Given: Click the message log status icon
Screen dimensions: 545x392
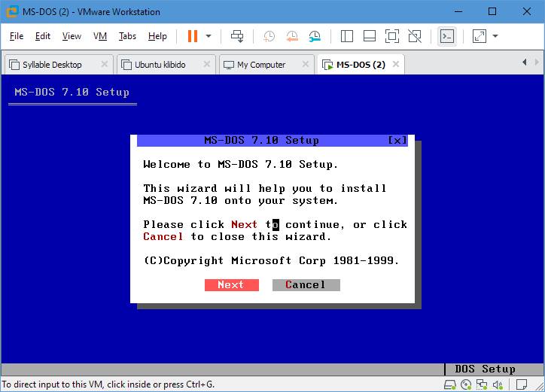Looking at the screenshot, I should (x=522, y=384).
